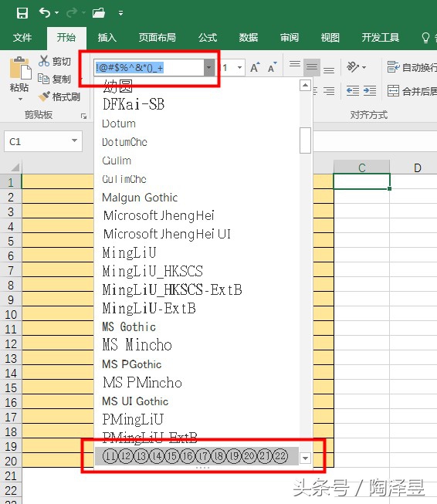This screenshot has height=504, width=437.
Task: Open the 数据 tab
Action: coord(249,38)
